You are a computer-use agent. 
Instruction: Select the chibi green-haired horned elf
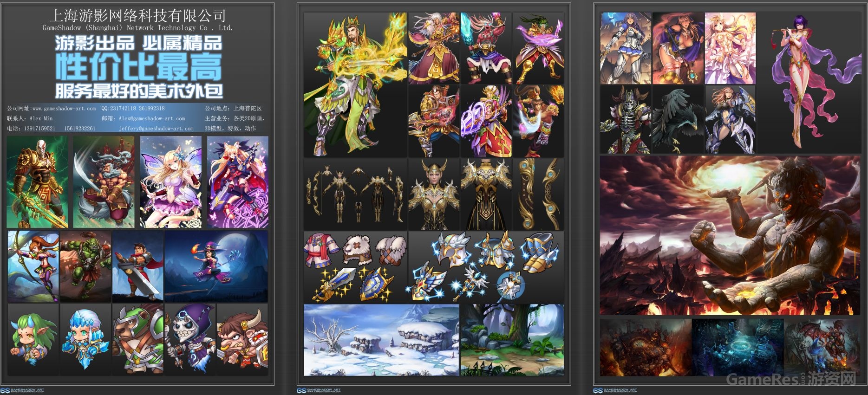point(33,340)
